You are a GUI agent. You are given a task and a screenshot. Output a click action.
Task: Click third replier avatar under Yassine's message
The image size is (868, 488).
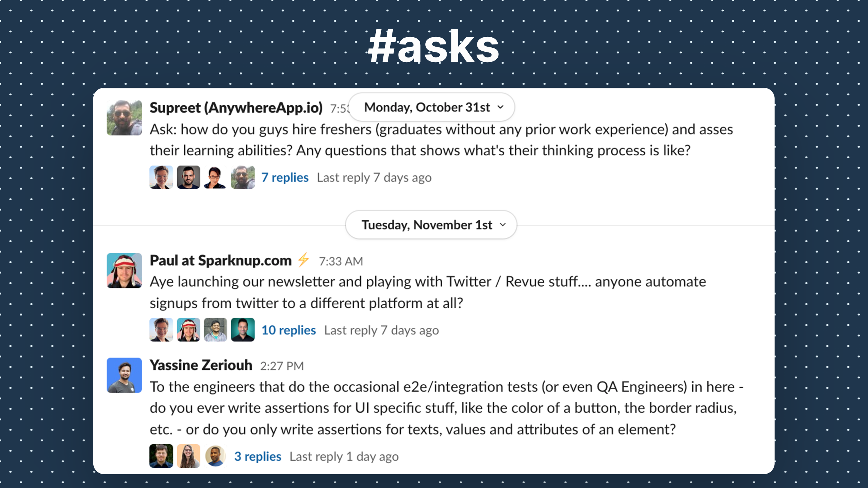(x=216, y=456)
